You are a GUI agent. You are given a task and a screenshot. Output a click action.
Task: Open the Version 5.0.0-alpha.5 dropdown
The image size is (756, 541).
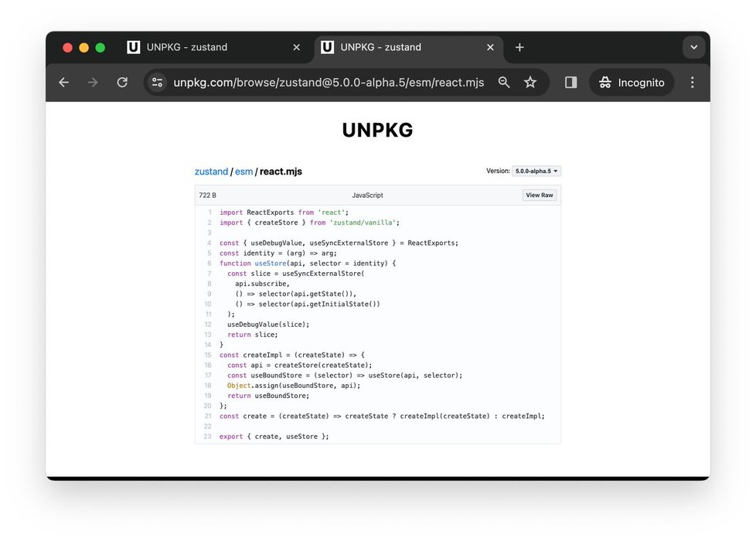[536, 171]
